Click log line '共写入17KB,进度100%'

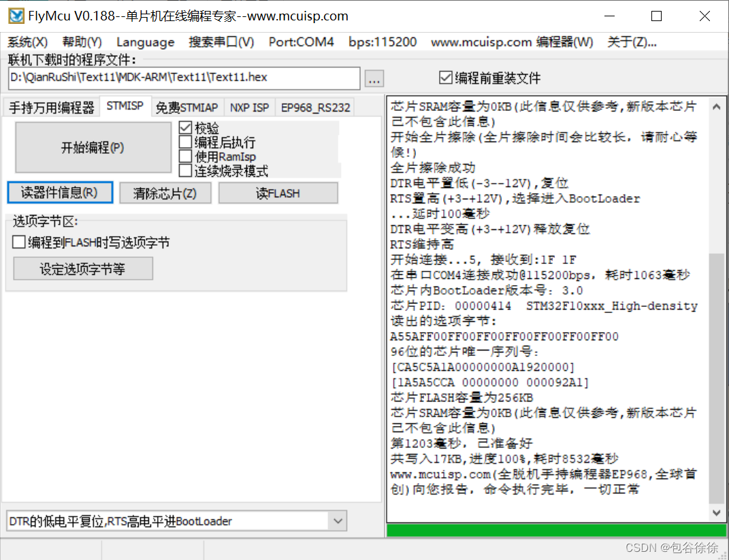click(458, 459)
